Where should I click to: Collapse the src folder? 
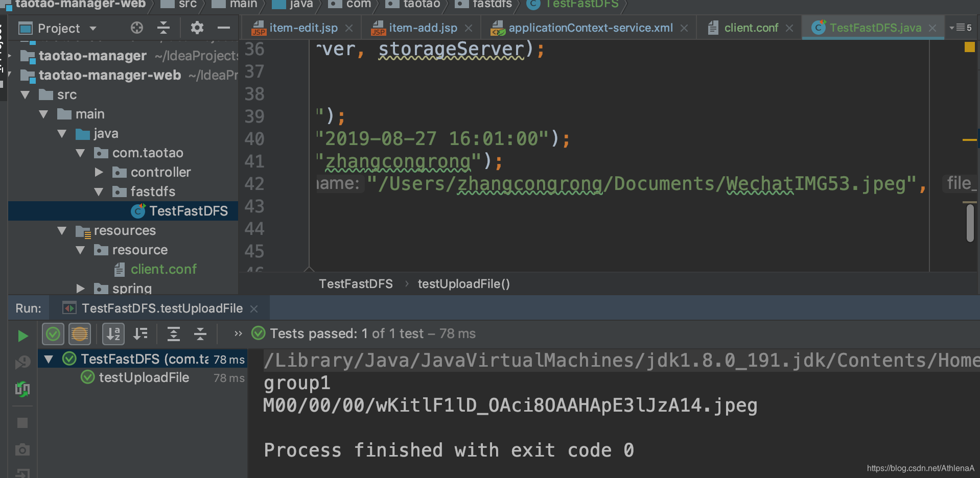(25, 94)
